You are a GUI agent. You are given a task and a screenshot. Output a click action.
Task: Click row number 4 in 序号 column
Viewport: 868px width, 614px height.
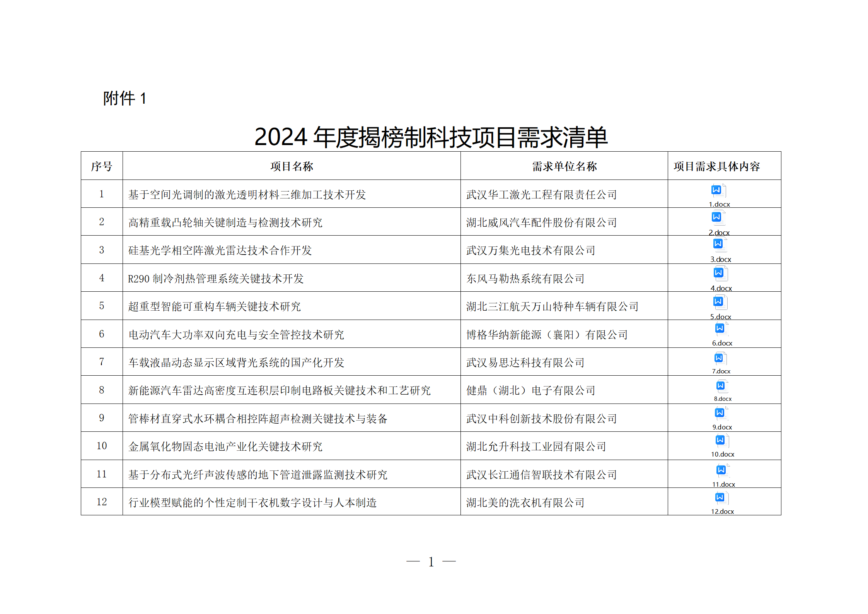pyautogui.click(x=102, y=278)
